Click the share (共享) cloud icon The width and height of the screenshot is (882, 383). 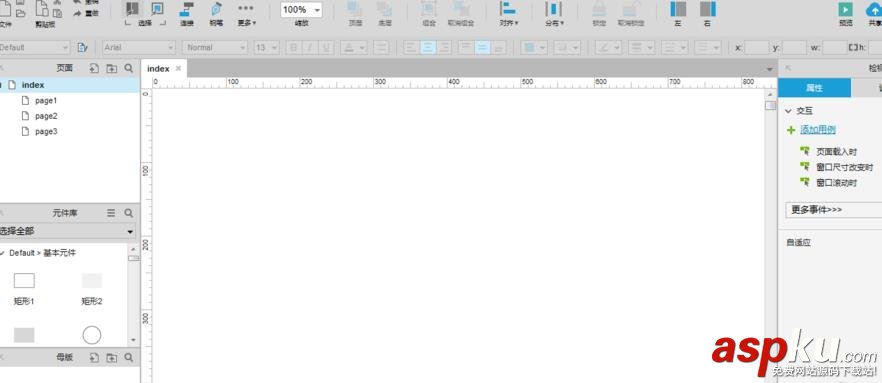tap(874, 9)
